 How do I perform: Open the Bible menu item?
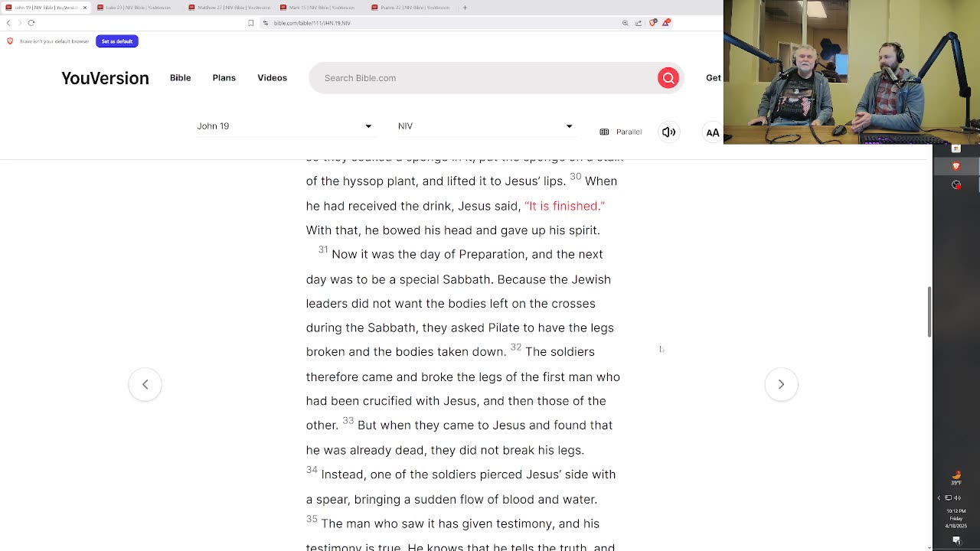click(181, 78)
